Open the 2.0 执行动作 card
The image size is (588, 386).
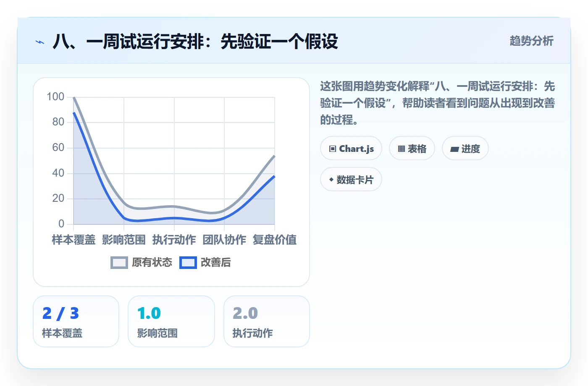click(267, 321)
